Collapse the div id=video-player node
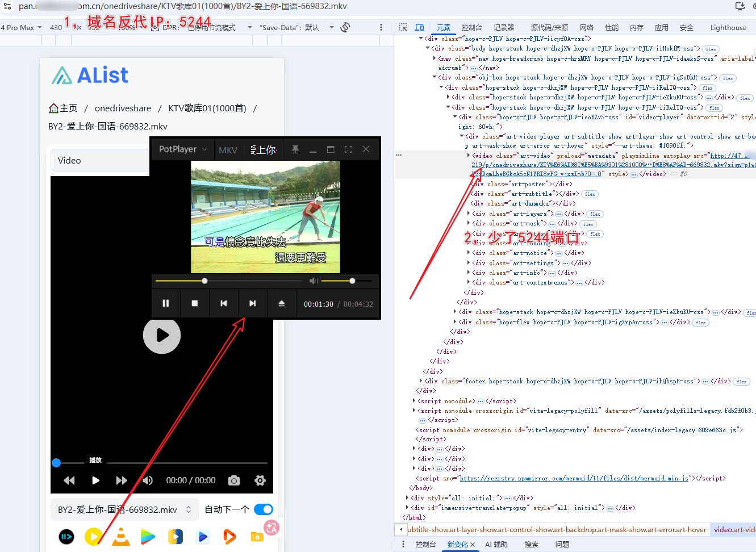Screen dimensions: 756x552 [454, 117]
